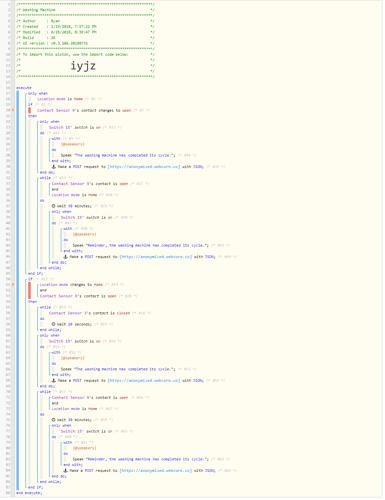Click the red trigger marker beside line 51
Viewport: 385px width, 500px height.
30,291
